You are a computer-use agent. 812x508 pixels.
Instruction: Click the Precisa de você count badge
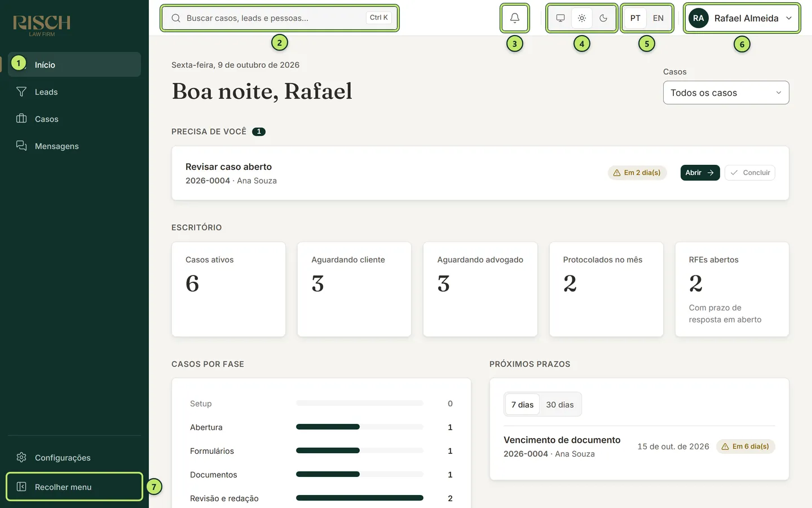[259, 132]
